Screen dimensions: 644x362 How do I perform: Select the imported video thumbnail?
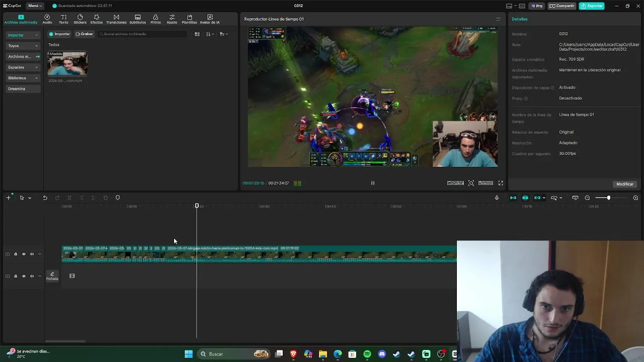67,64
